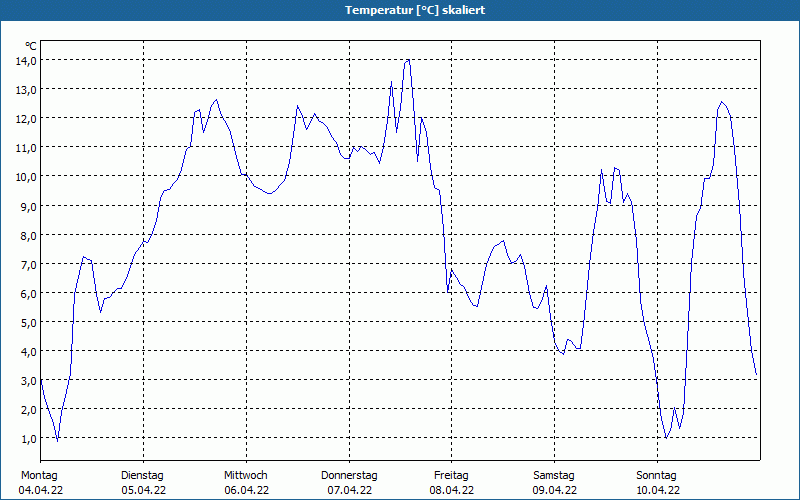Click the Sunday peak of the temperature curve
Screen dimensions: 800x500
(x=722, y=102)
